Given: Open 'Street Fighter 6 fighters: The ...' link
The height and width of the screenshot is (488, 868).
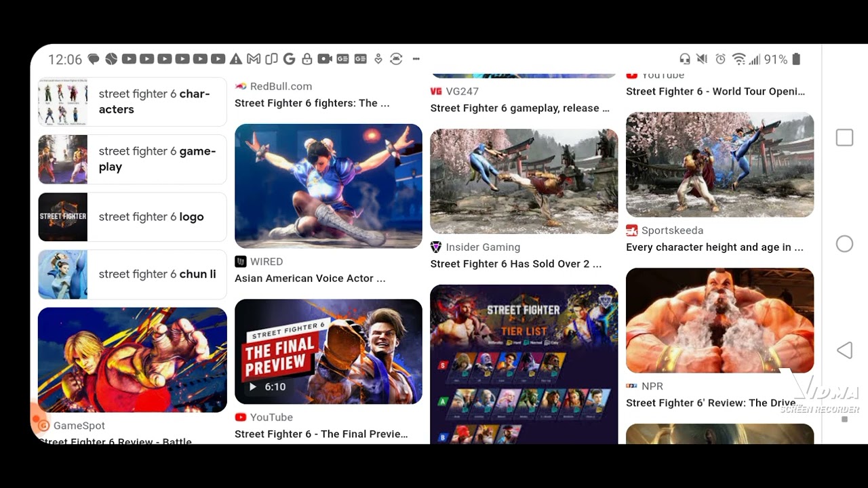Looking at the screenshot, I should 312,103.
